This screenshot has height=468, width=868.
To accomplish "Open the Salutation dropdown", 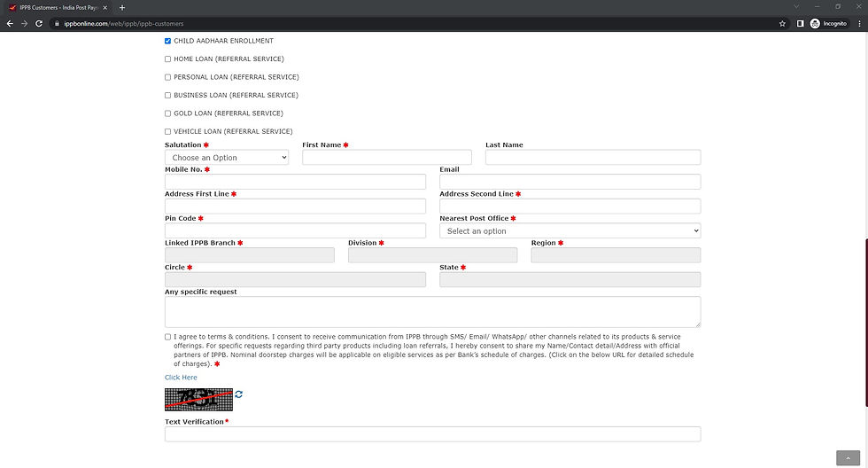I will pyautogui.click(x=227, y=157).
